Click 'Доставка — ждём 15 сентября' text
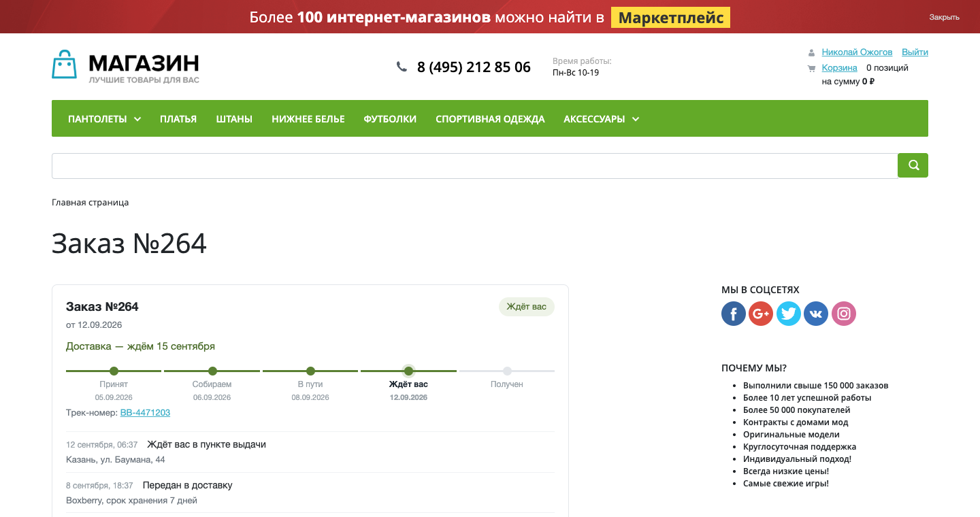This screenshot has width=980, height=517. (x=140, y=346)
